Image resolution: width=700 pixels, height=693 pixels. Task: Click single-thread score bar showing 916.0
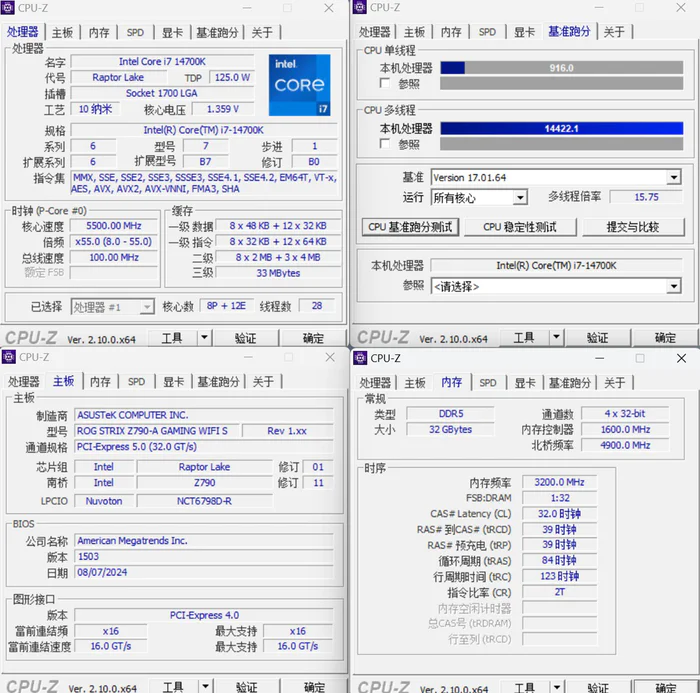coord(562,68)
